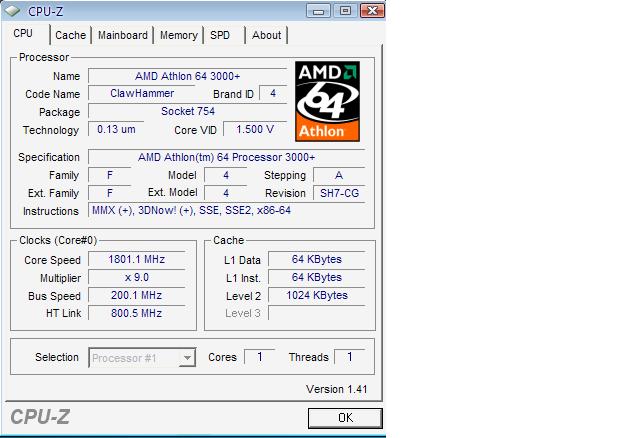Click the Ext. Model value 4
The width and height of the screenshot is (640, 438).
226,193
